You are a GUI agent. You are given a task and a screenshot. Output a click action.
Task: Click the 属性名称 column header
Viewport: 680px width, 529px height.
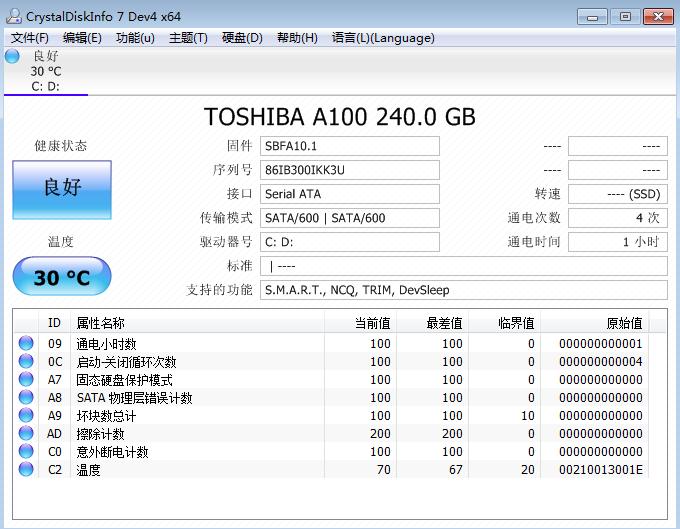point(197,323)
